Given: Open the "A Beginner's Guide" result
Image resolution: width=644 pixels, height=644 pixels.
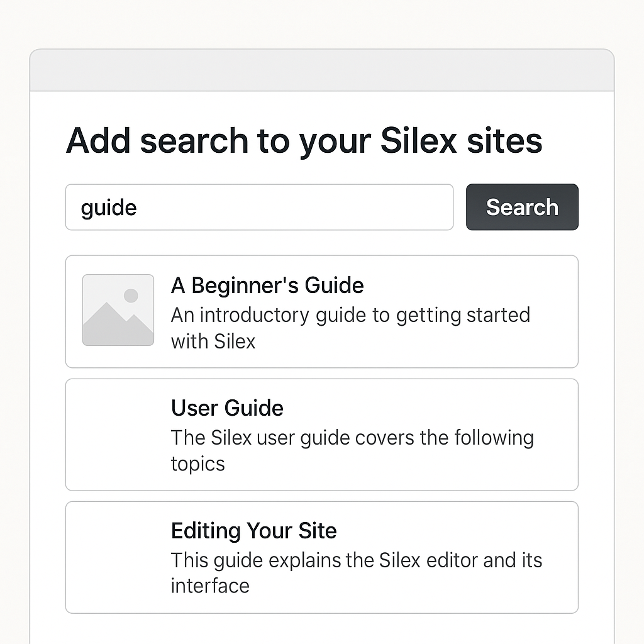Looking at the screenshot, I should pos(321,311).
